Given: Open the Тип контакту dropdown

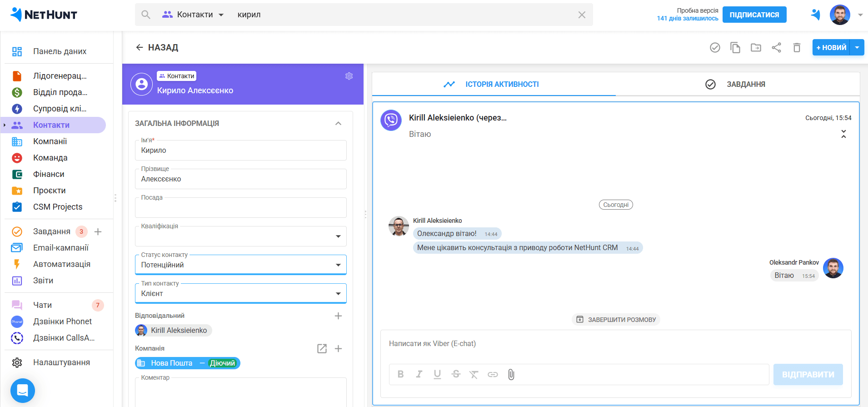Looking at the screenshot, I should click(x=241, y=293).
